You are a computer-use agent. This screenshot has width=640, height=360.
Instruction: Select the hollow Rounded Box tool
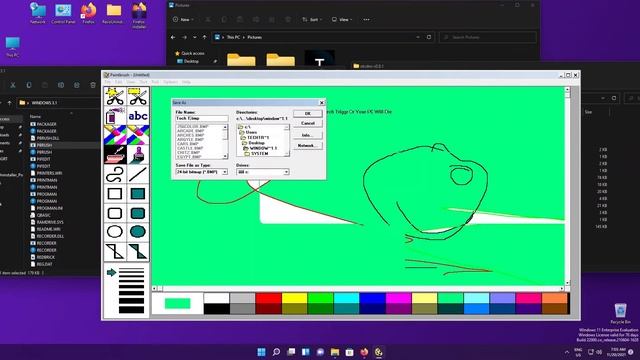115,213
